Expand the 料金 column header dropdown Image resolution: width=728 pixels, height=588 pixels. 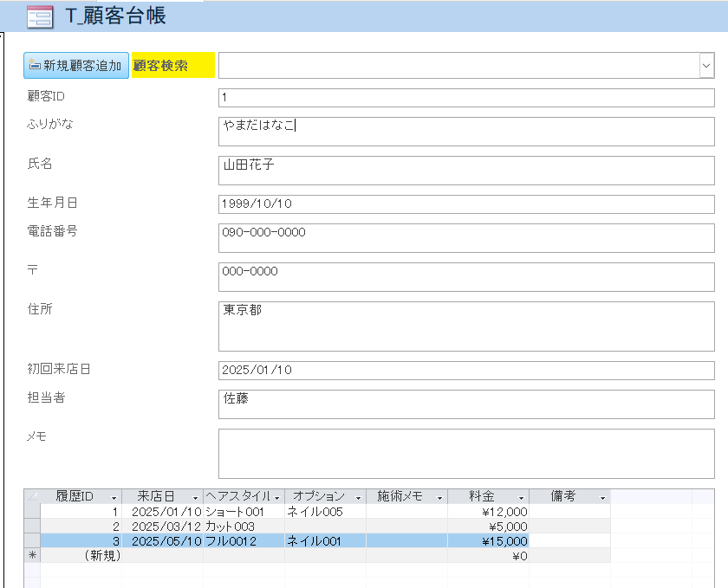click(521, 497)
